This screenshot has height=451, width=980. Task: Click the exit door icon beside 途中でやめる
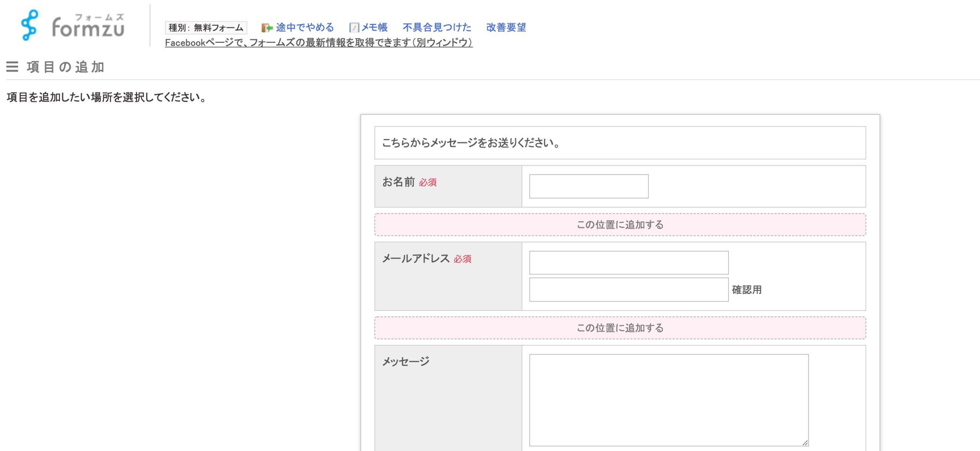click(x=267, y=27)
